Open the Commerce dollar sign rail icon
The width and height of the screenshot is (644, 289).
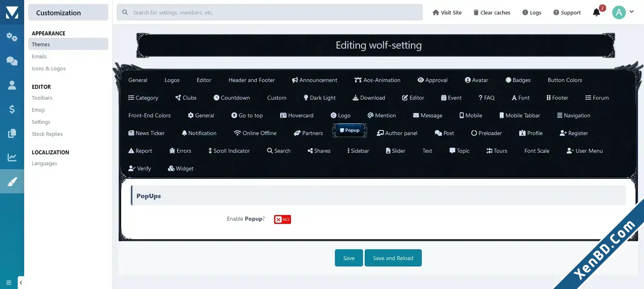[x=12, y=109]
